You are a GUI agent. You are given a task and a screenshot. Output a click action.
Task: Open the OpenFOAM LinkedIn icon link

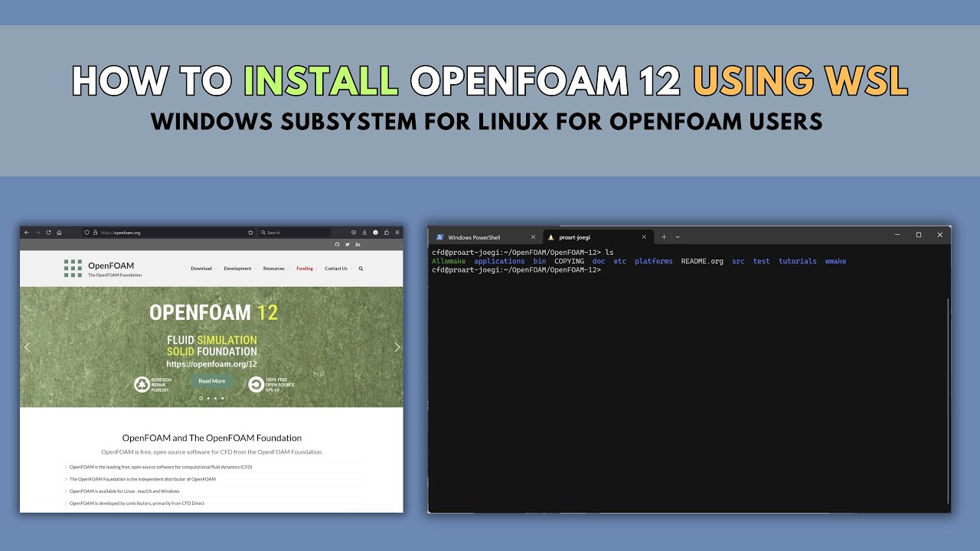(x=358, y=244)
